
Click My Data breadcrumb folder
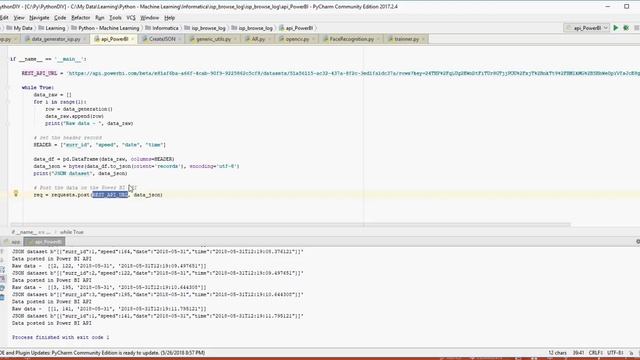tap(20, 28)
